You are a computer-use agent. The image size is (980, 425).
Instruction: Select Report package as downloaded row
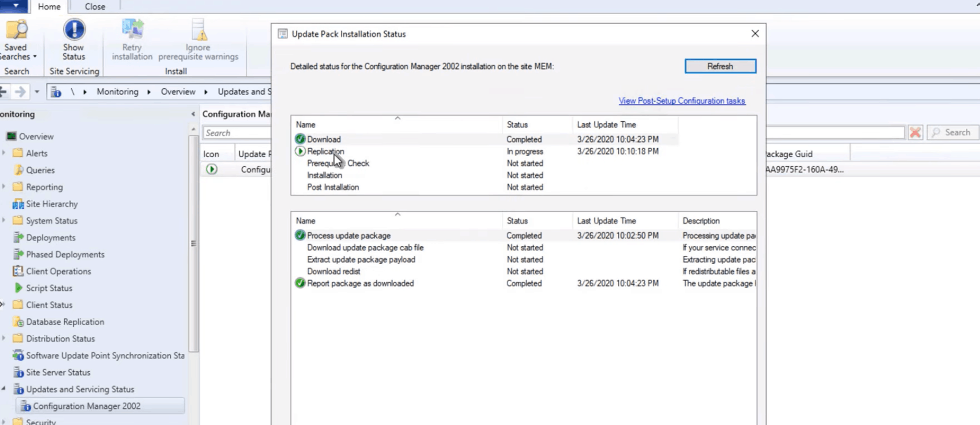tap(524, 284)
